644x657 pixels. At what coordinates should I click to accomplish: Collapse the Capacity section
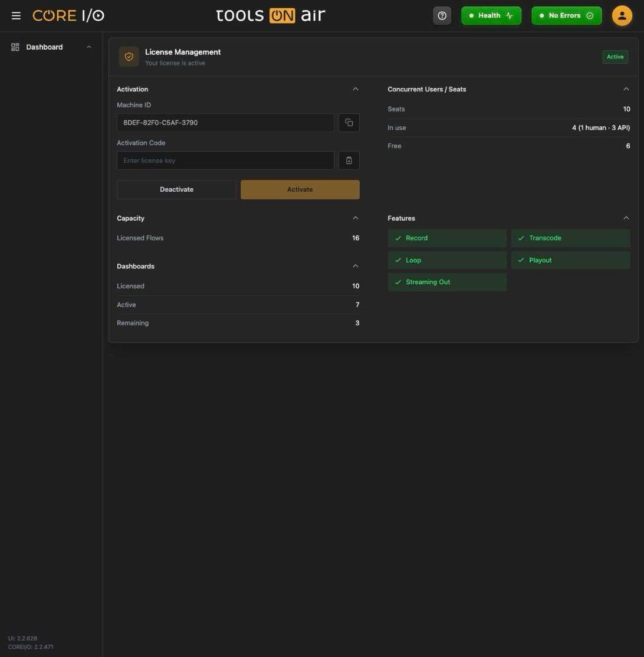355,218
